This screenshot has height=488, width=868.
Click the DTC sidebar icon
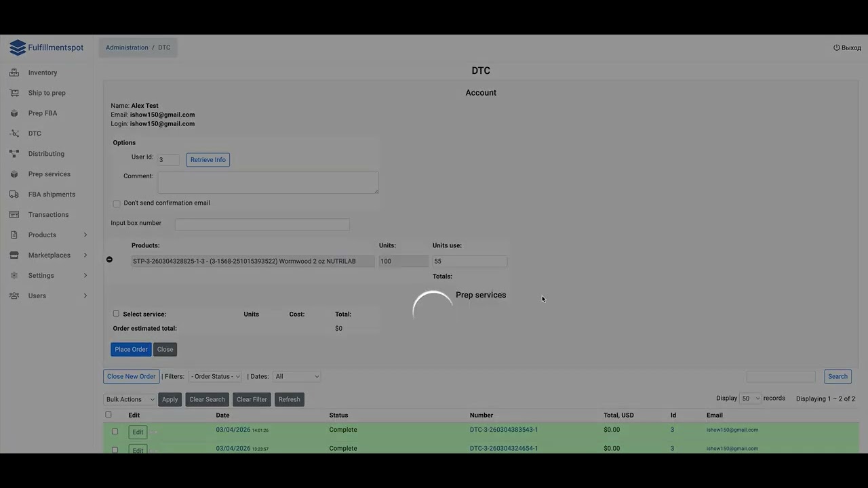(14, 134)
